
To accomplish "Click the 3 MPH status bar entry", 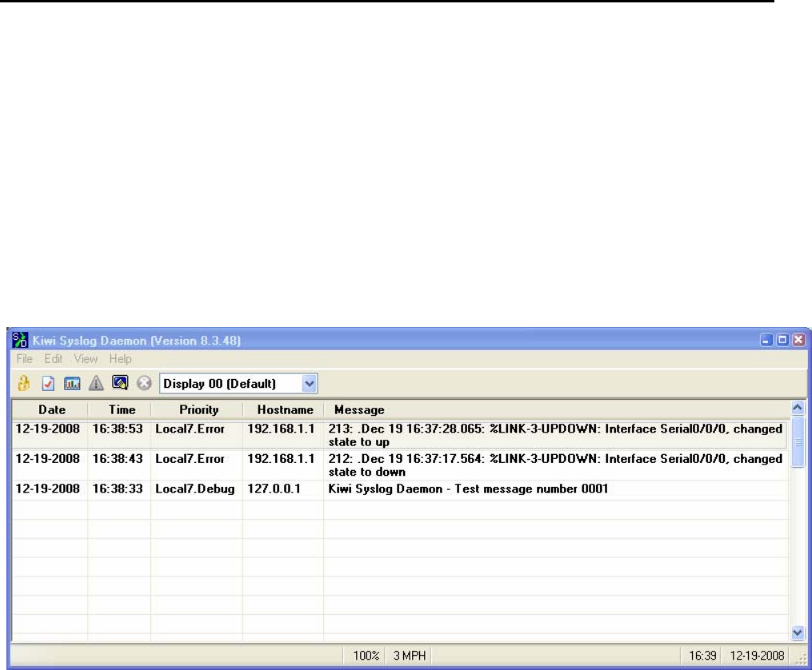I will (x=410, y=656).
